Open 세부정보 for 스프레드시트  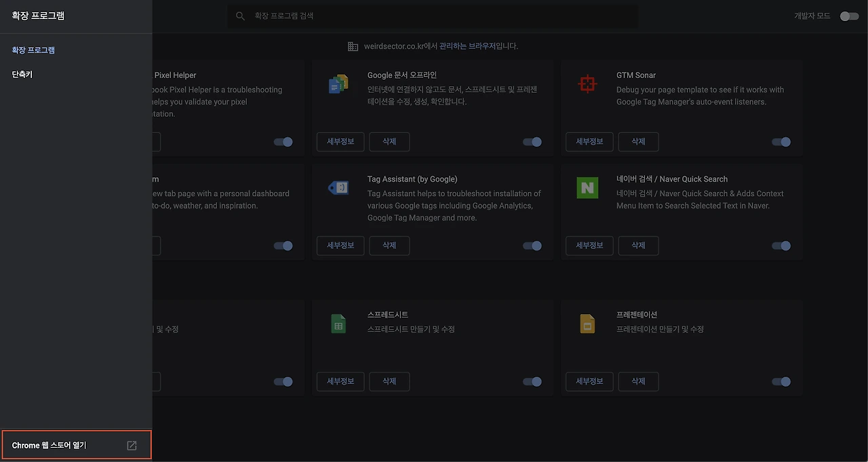340,381
